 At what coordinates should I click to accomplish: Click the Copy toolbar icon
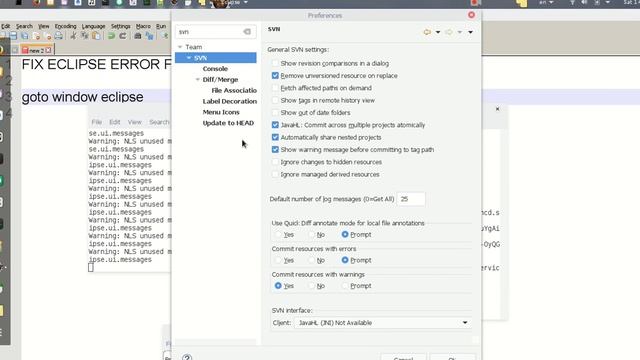(x=85, y=36)
